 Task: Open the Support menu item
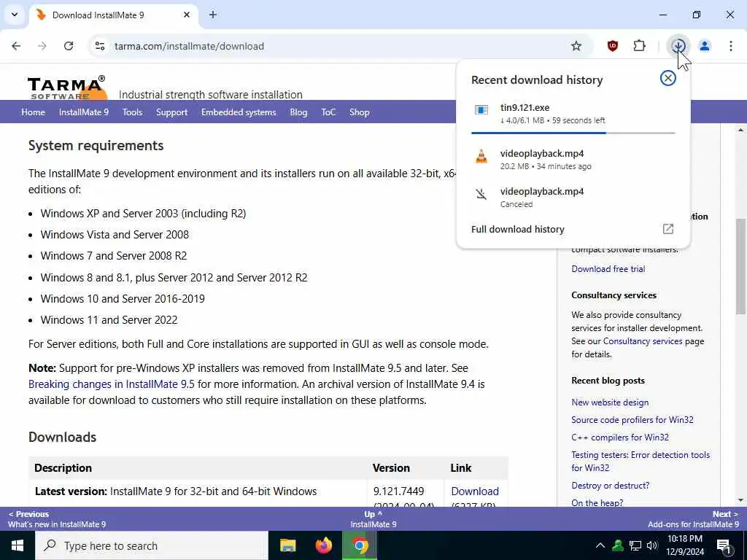172,112
